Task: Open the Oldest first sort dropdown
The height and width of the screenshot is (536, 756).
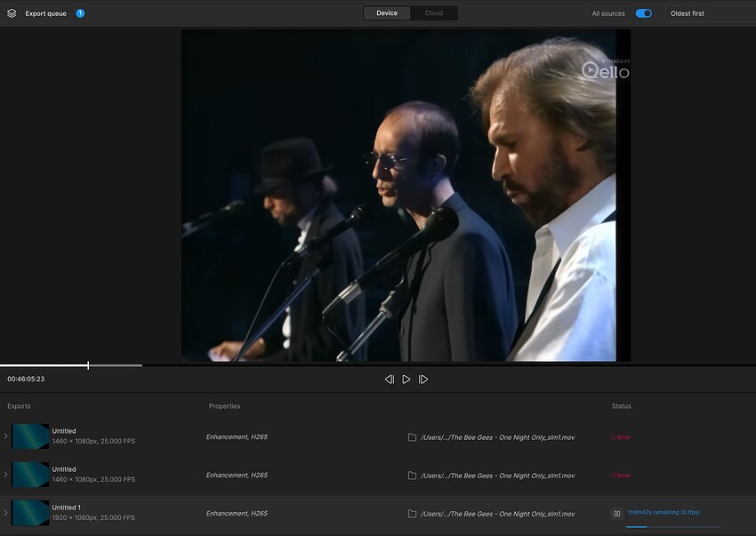Action: (x=710, y=13)
